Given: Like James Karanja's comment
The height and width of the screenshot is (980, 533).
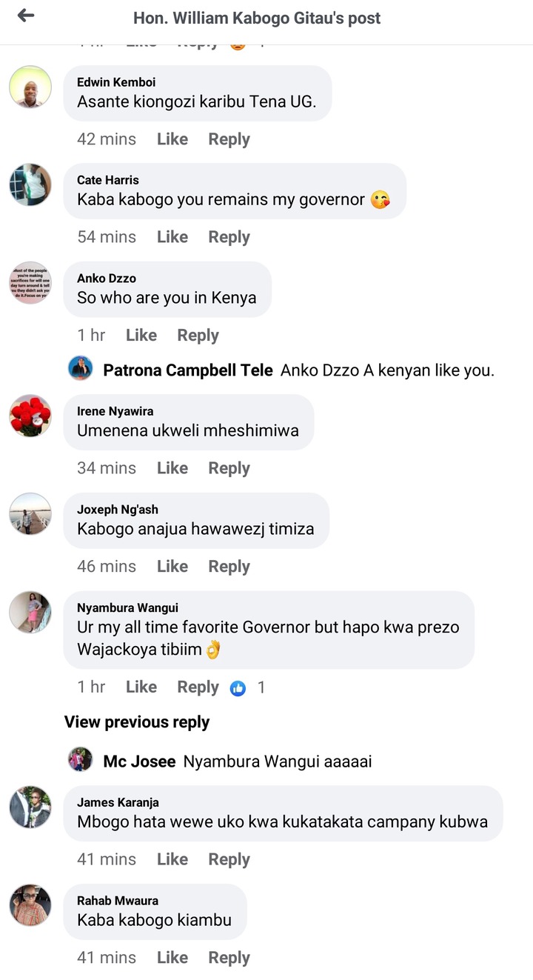Looking at the screenshot, I should point(172,859).
